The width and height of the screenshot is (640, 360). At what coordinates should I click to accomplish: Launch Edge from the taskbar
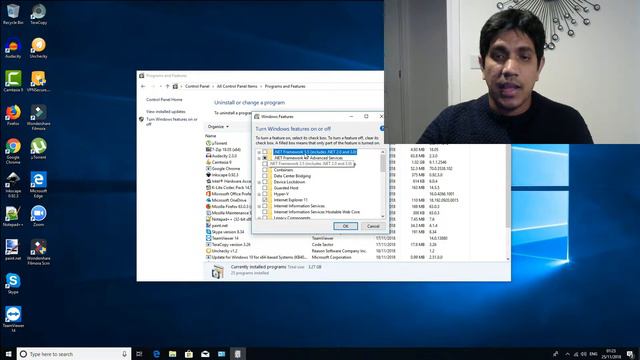point(156,354)
